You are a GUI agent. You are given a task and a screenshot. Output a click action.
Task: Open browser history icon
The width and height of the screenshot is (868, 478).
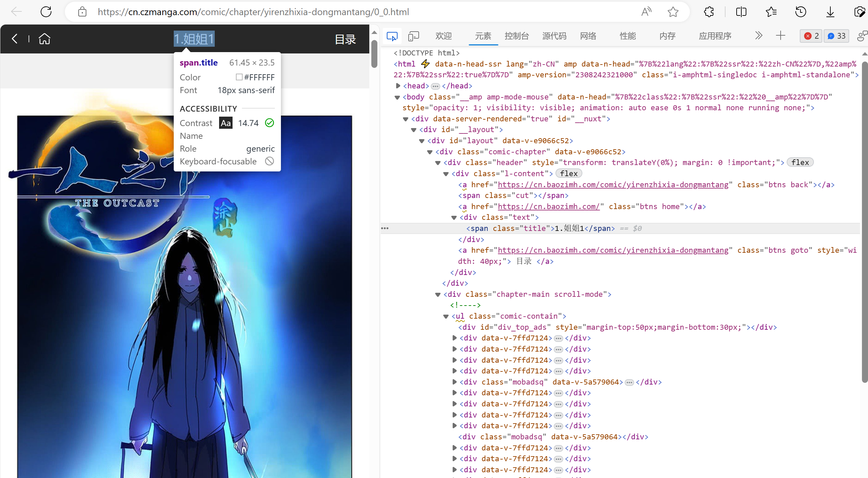800,12
